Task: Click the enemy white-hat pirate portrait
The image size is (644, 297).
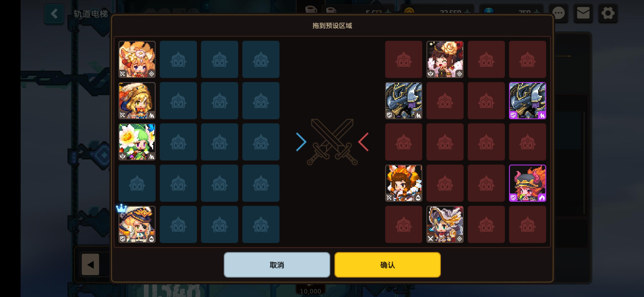Action: 445,224
